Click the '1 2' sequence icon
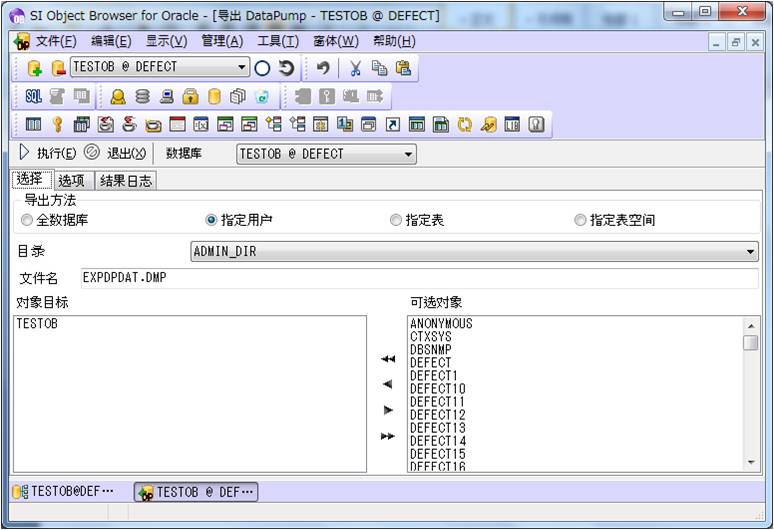The image size is (774, 530). [345, 124]
